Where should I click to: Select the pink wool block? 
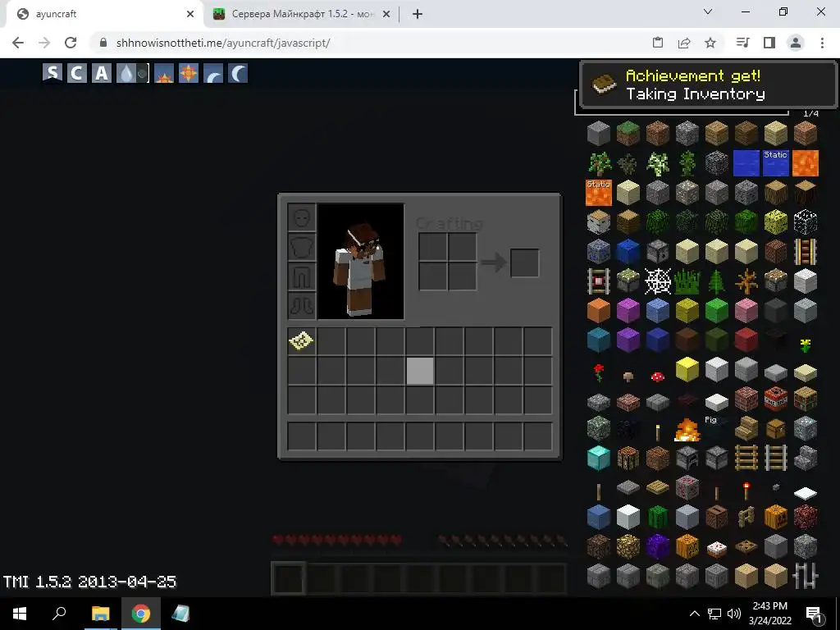point(746,310)
